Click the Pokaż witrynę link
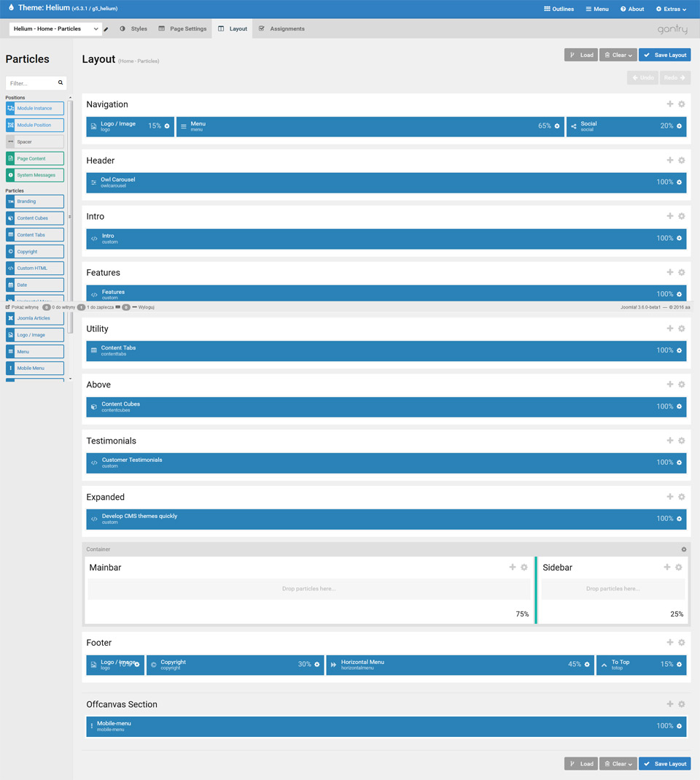The height and width of the screenshot is (780, 700). pos(22,307)
